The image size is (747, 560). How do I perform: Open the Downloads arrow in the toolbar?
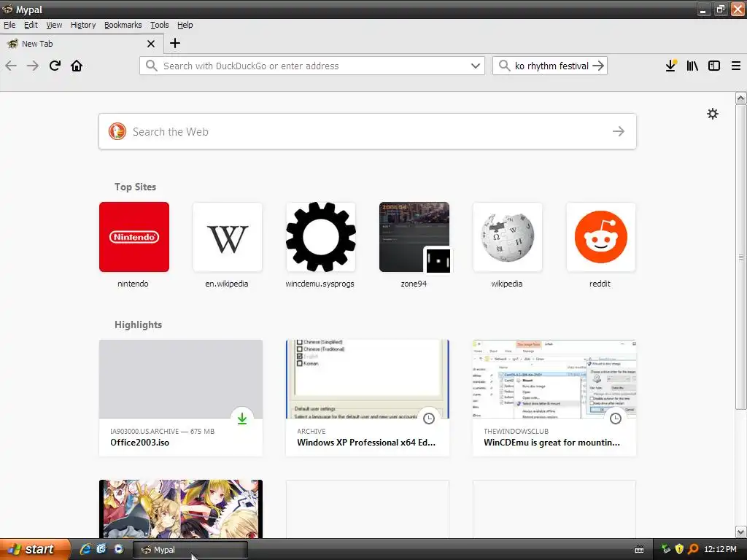coord(671,66)
